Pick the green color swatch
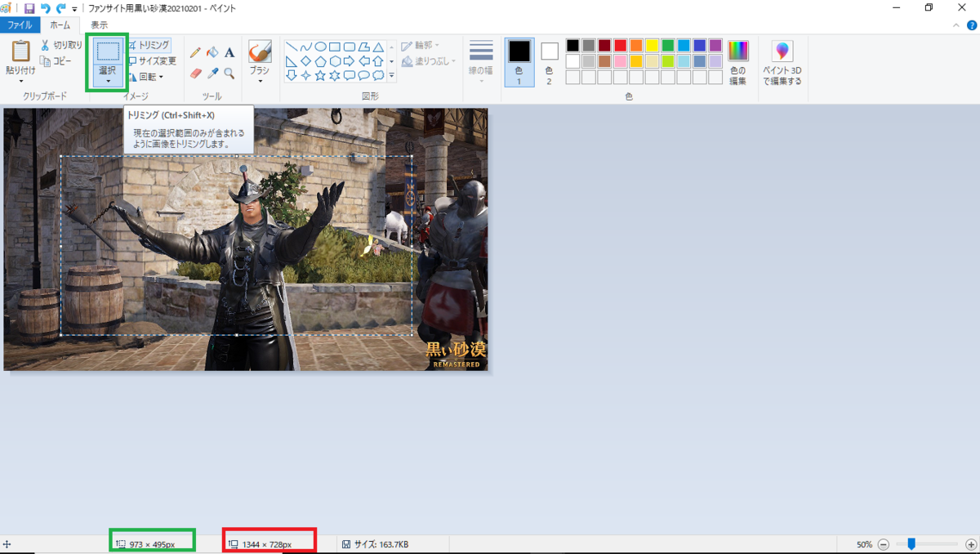 (x=668, y=45)
